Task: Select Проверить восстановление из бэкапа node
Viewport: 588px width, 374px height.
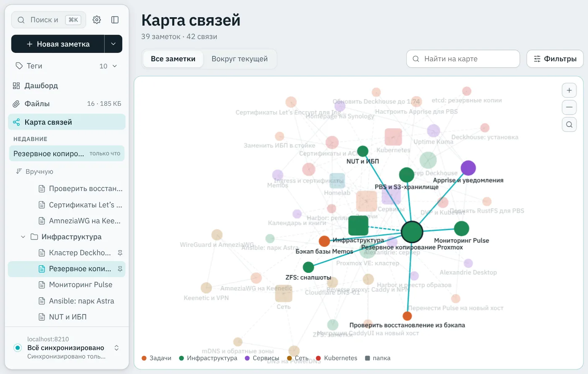Action: click(407, 316)
